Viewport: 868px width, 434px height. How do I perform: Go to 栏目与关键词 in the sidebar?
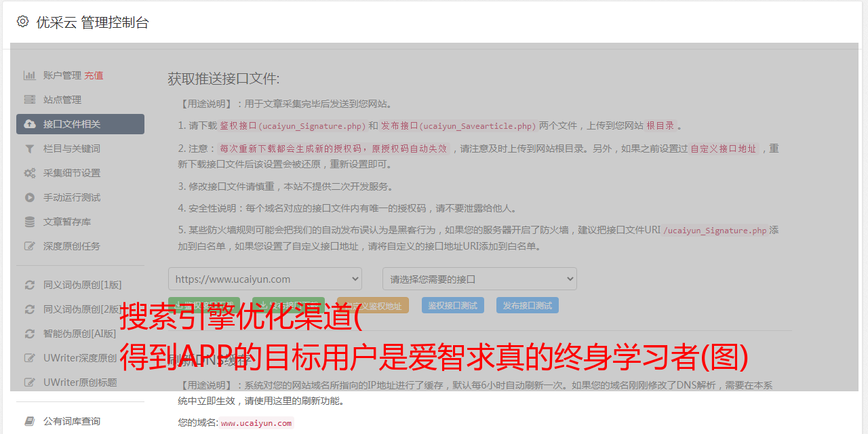click(x=72, y=149)
